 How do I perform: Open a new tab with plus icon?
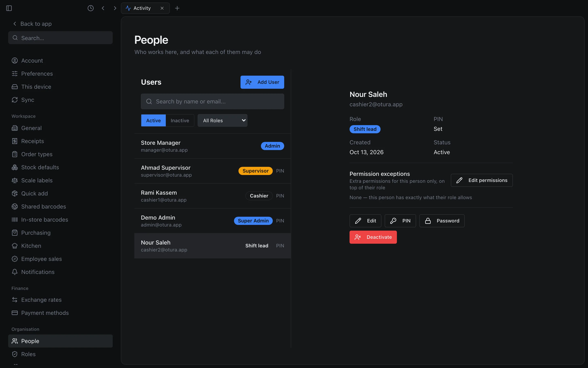point(177,8)
